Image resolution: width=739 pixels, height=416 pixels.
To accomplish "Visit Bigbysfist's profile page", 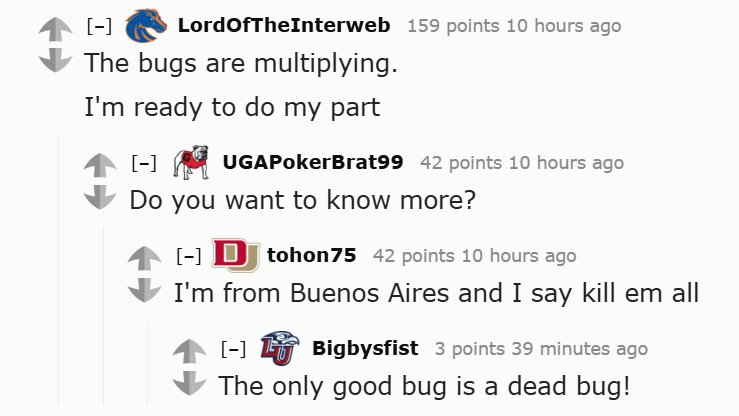I will [366, 349].
